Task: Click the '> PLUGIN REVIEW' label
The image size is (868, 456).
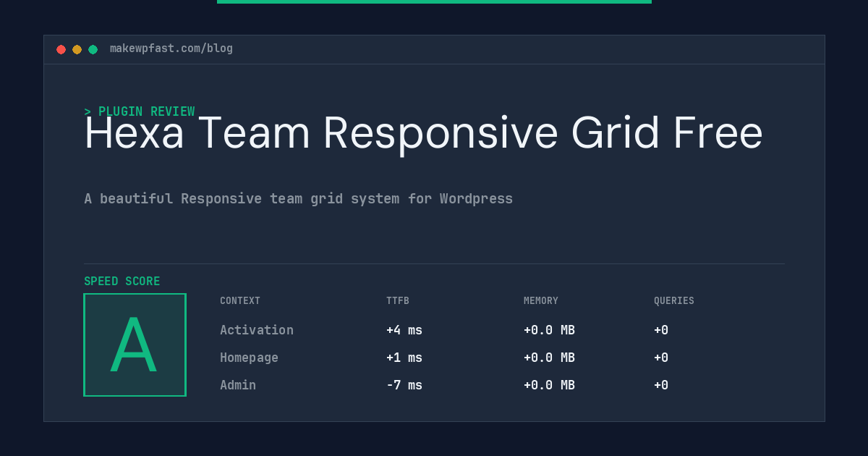Action: coord(140,111)
